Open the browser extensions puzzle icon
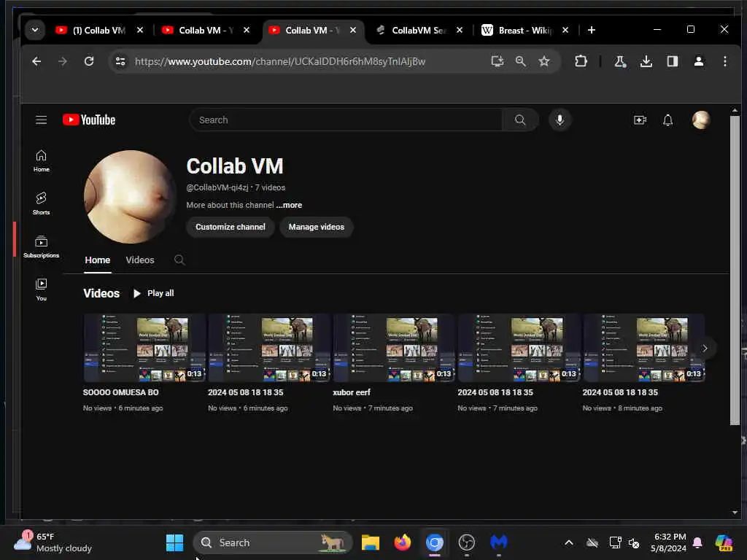Viewport: 747px width, 560px height. point(581,61)
